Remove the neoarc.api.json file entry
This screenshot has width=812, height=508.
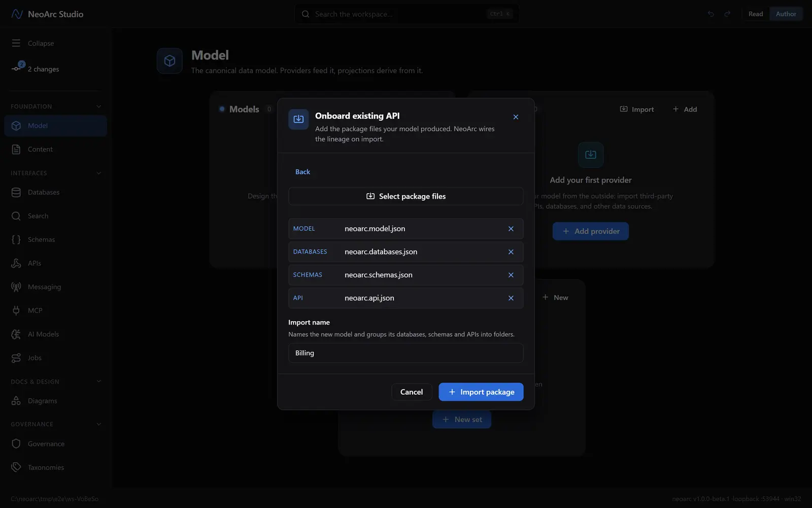click(511, 298)
